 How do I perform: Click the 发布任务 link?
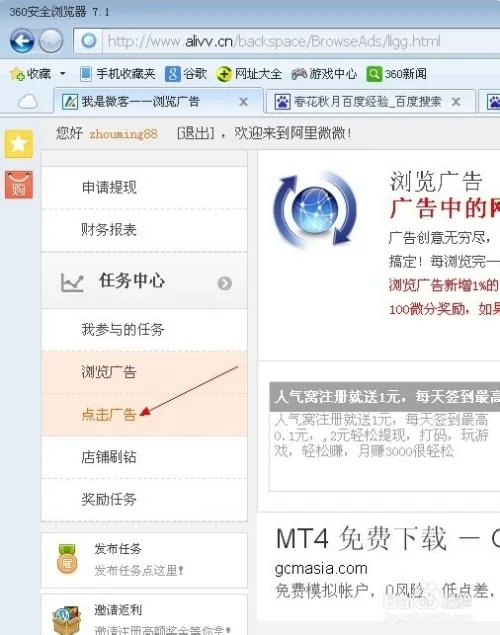pyautogui.click(x=118, y=549)
